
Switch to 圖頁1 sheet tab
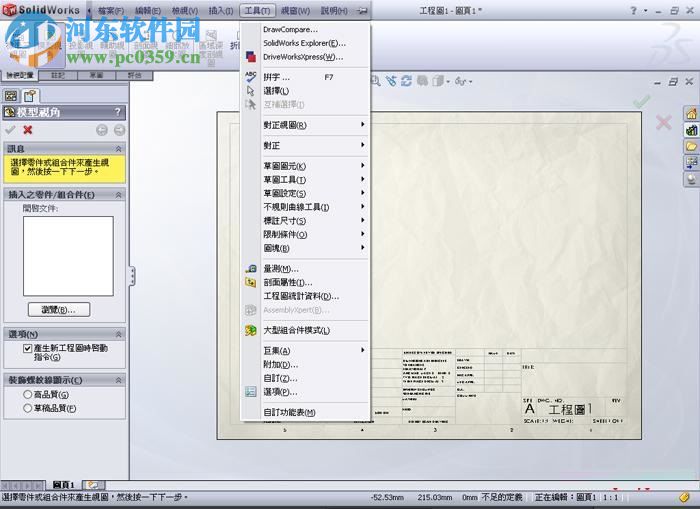point(63,484)
